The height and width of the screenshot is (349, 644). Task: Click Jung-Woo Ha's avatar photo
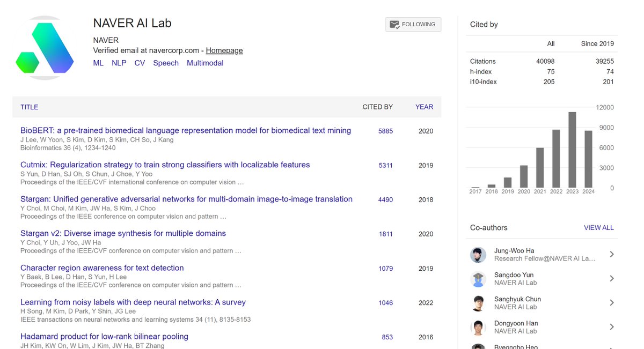pos(478,255)
